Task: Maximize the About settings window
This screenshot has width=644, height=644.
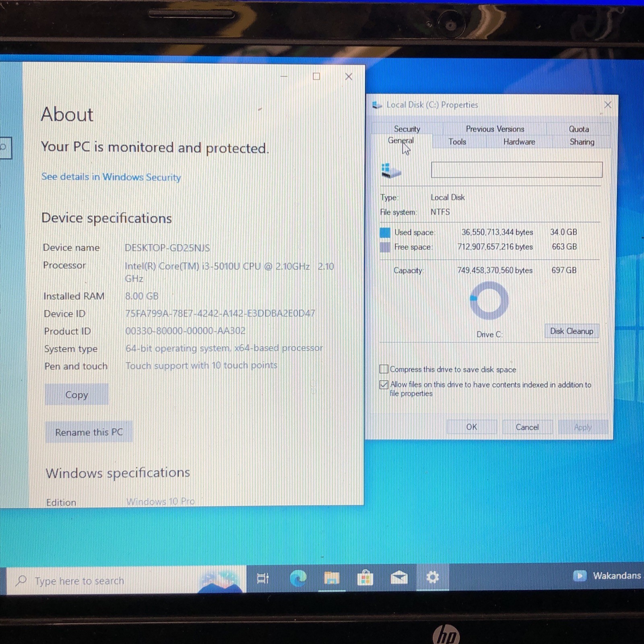Action: click(x=316, y=76)
